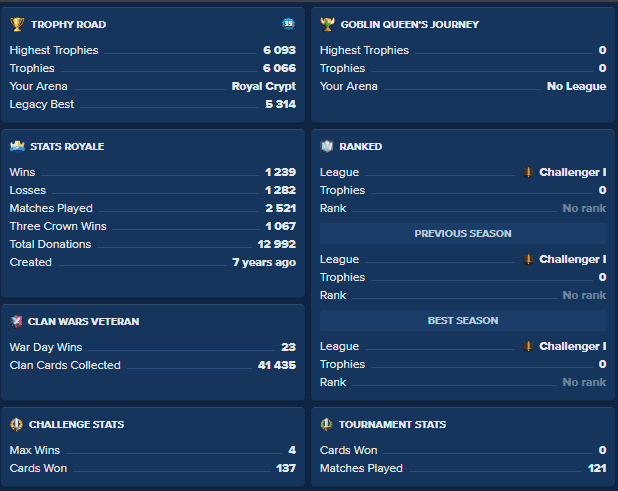Click the No League arena text
618x491 pixels.
576,86
